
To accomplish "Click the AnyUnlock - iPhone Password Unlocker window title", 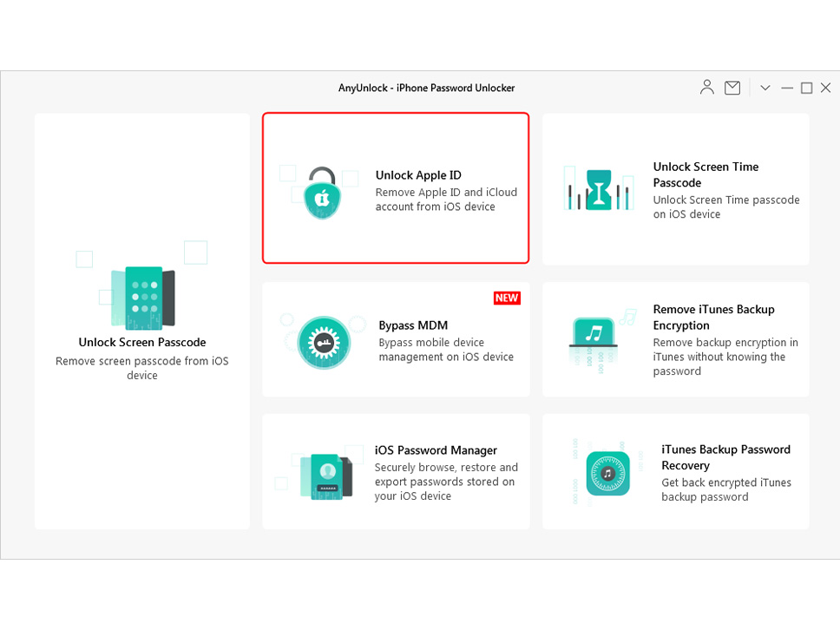I will coord(426,88).
